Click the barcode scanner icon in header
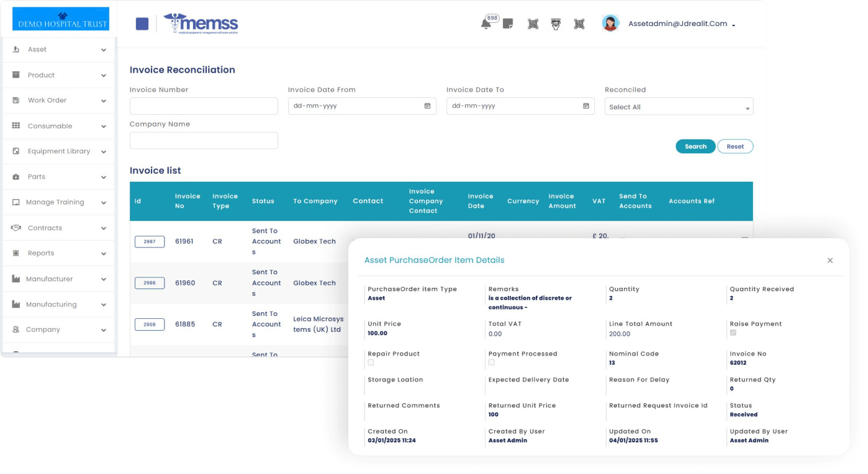Viewport: 868px width, 474px height. (x=556, y=24)
